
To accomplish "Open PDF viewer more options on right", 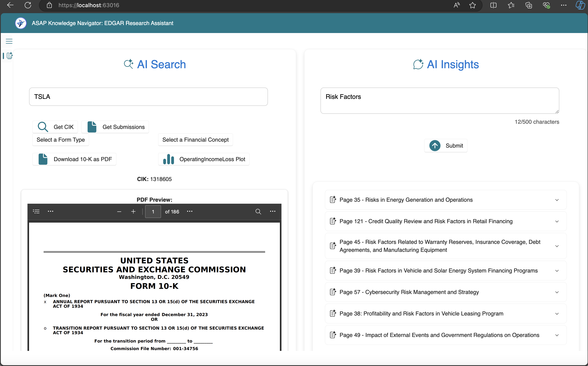I will click(x=273, y=212).
